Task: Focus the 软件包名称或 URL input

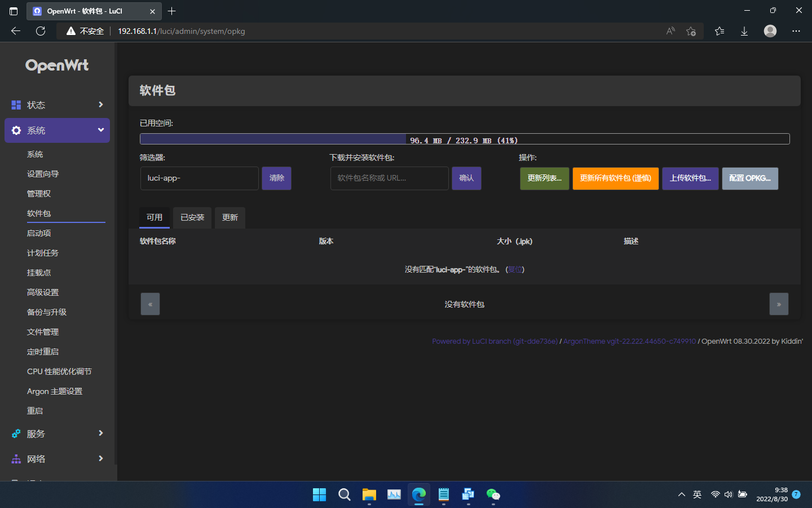Action: [389, 178]
